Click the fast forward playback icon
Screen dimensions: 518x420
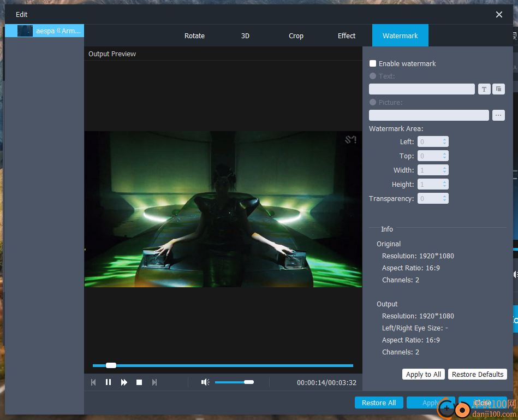(124, 382)
